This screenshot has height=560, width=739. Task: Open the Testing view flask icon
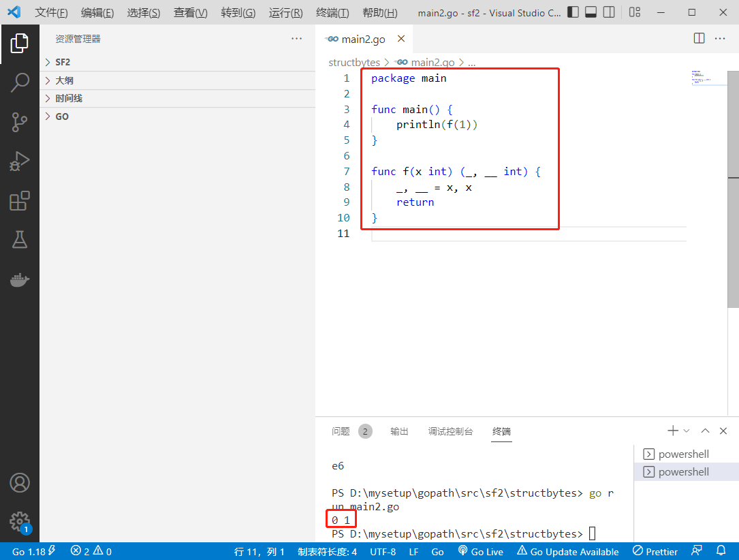point(20,240)
